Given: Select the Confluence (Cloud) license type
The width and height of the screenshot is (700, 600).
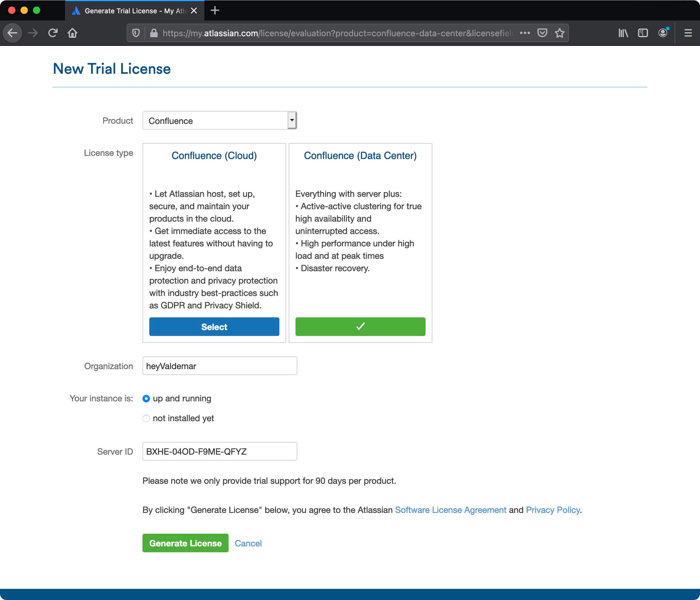Looking at the screenshot, I should click(214, 327).
